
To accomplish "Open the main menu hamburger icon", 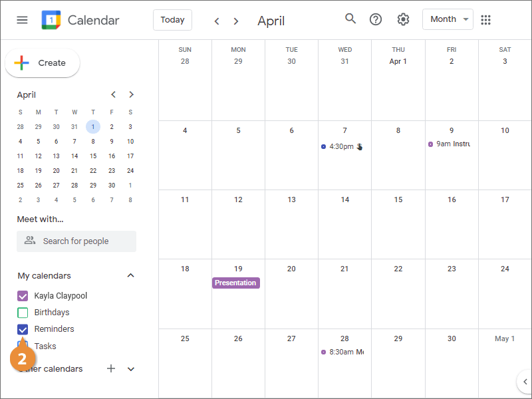I will (22, 20).
